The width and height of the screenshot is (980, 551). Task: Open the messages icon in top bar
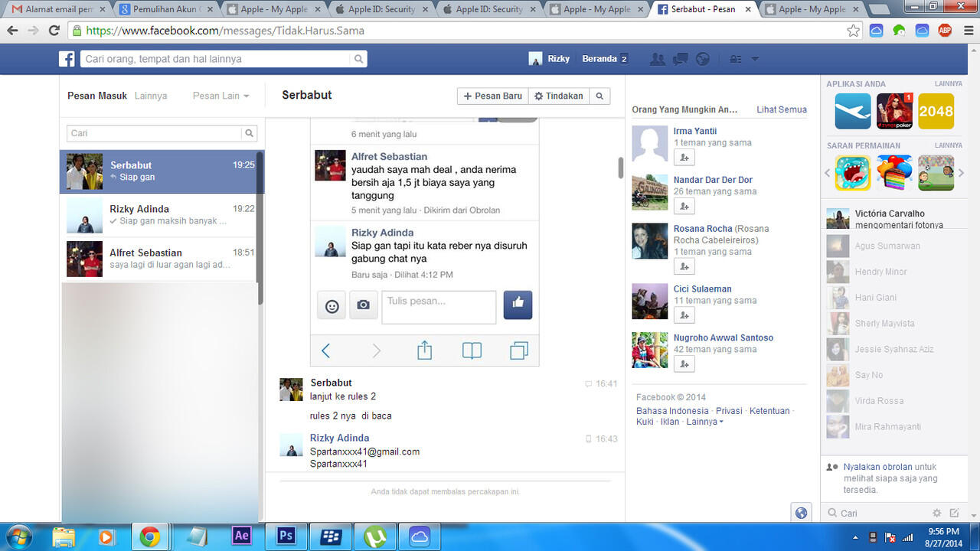[680, 59]
